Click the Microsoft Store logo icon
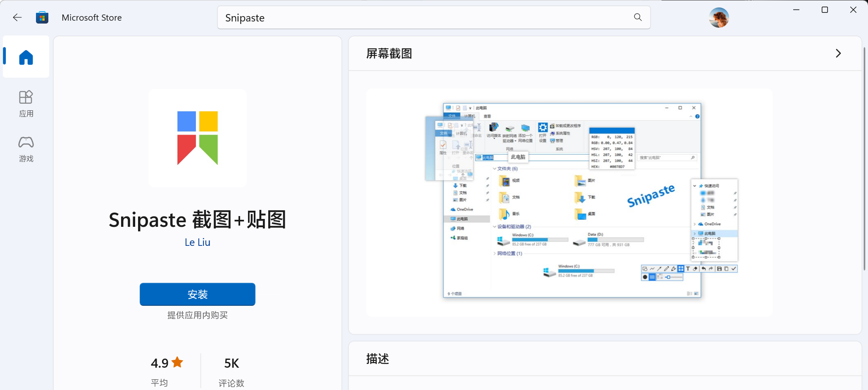Viewport: 868px width, 390px height. tap(42, 17)
